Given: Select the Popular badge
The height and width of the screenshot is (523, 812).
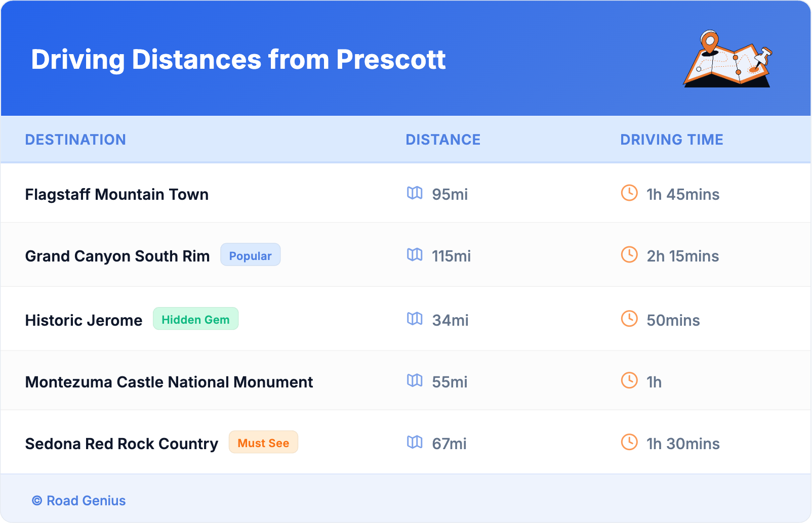Looking at the screenshot, I should click(x=250, y=255).
